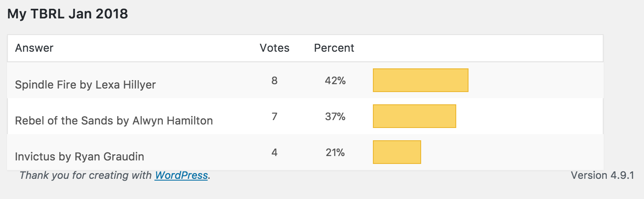
Task: Click the vote count 4 for Invictus
Action: tap(275, 153)
